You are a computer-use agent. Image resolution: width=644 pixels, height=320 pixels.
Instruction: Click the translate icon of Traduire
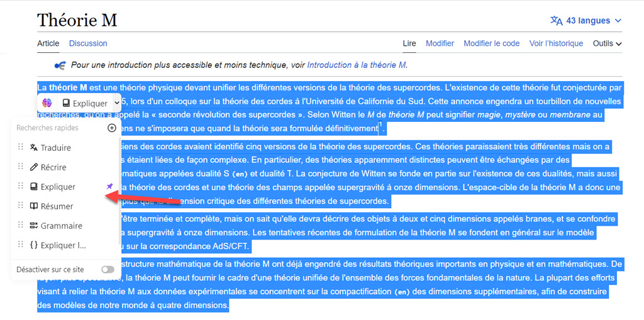click(x=34, y=148)
